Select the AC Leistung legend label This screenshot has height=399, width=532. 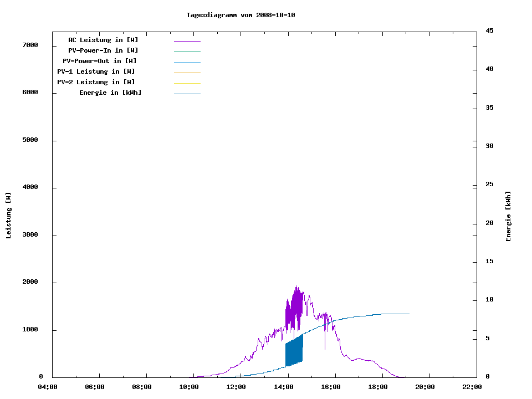(103, 40)
